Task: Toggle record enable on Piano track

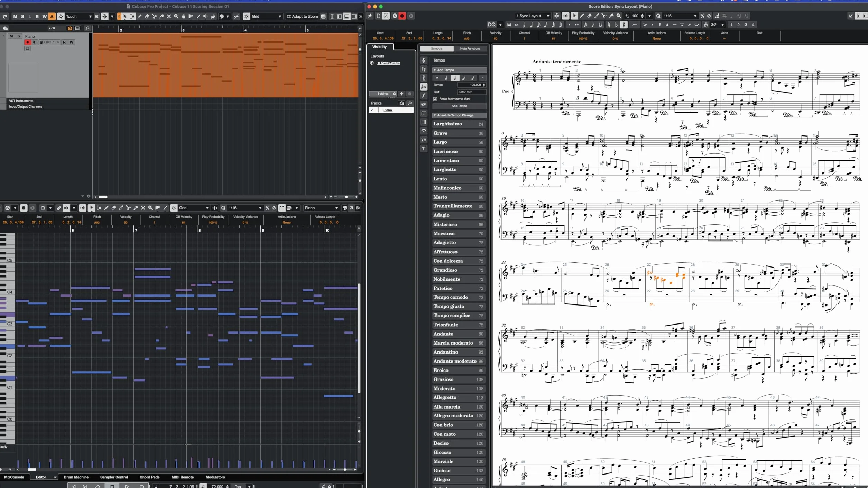Action: tap(28, 42)
